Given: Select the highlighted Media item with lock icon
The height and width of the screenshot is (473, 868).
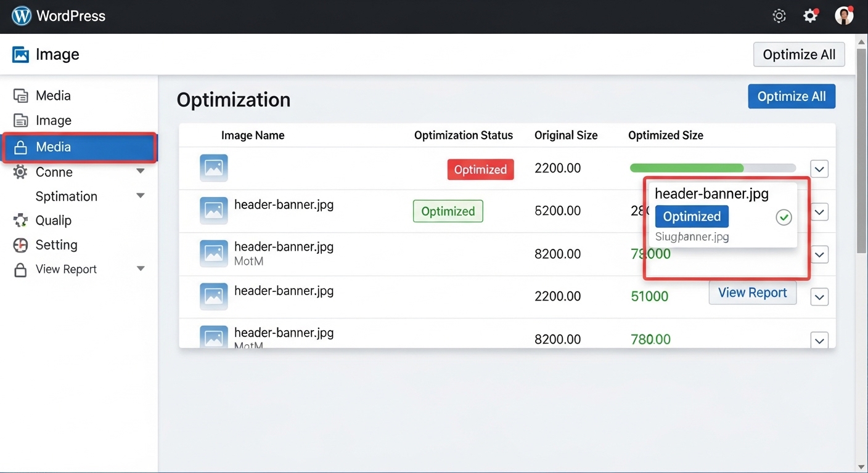Looking at the screenshot, I should coord(80,147).
